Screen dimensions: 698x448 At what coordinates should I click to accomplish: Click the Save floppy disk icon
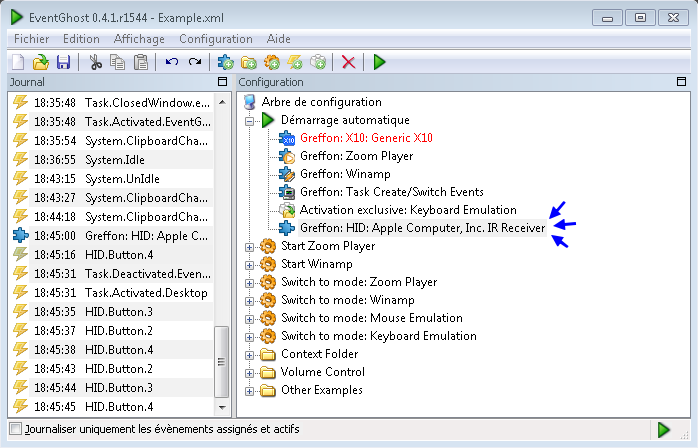pos(64,62)
